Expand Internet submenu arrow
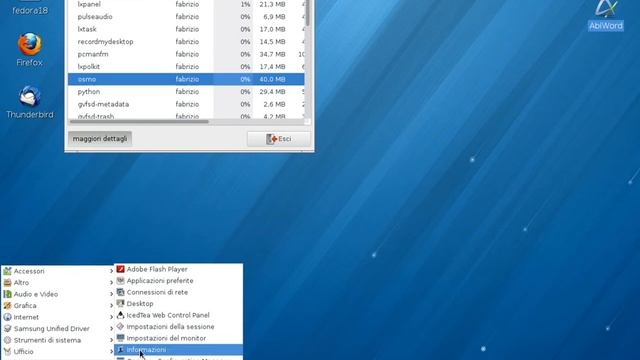This screenshot has width=640, height=360. (x=111, y=317)
